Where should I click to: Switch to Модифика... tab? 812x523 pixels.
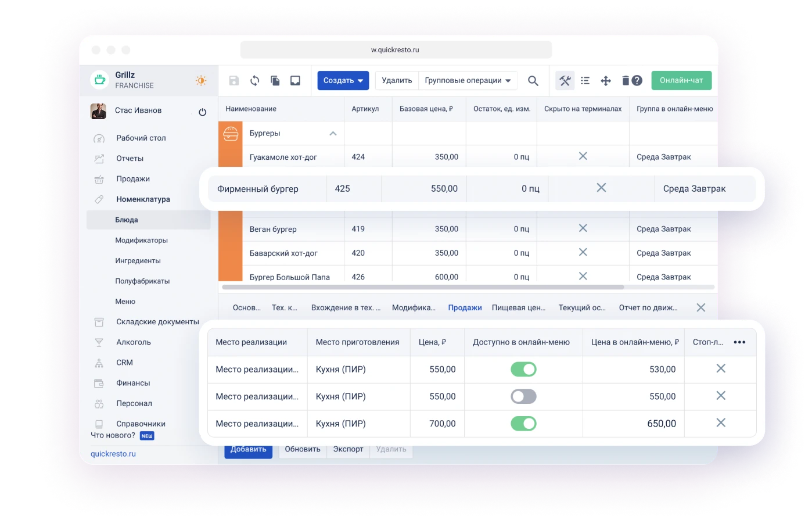tap(414, 308)
